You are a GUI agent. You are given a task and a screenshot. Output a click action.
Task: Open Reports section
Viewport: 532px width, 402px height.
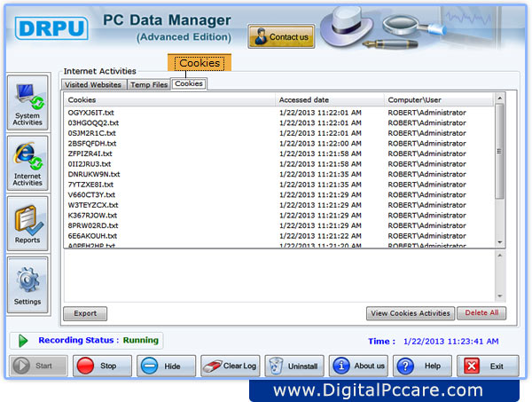tap(27, 224)
